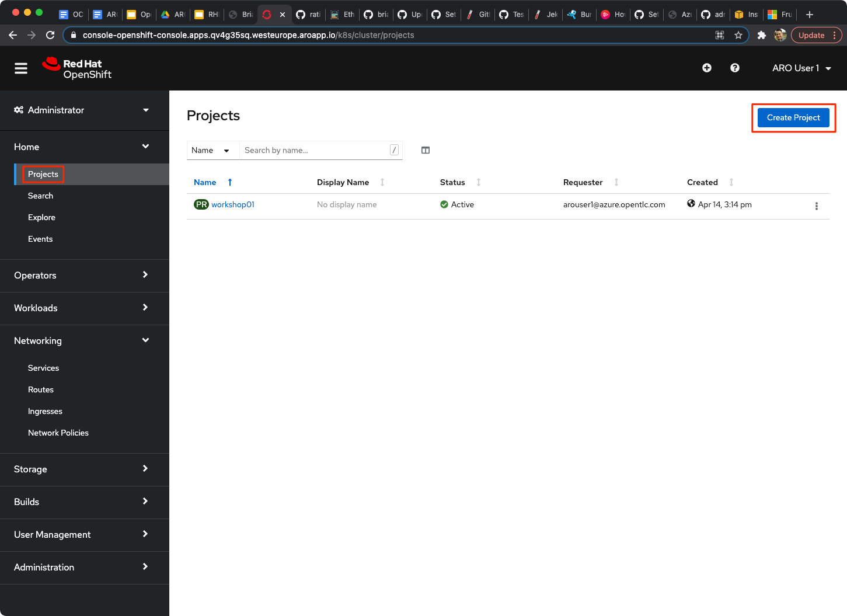Open the column management icon beside search
This screenshot has height=616, width=847.
(x=425, y=150)
